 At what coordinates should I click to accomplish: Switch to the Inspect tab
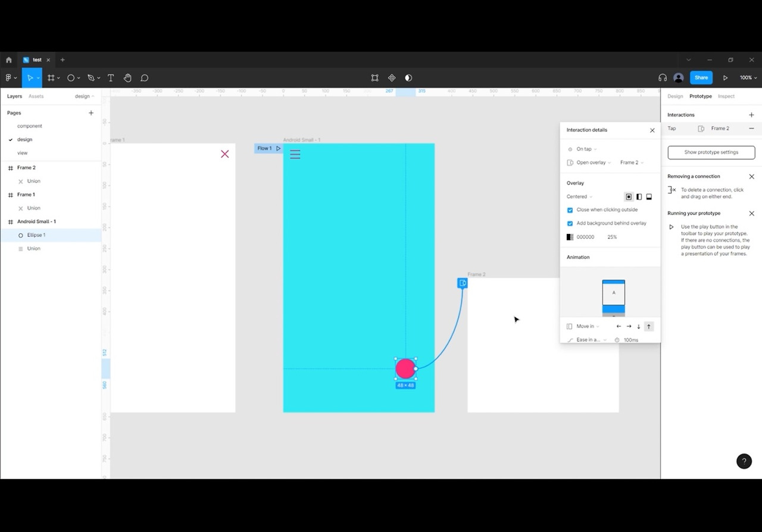coord(726,96)
